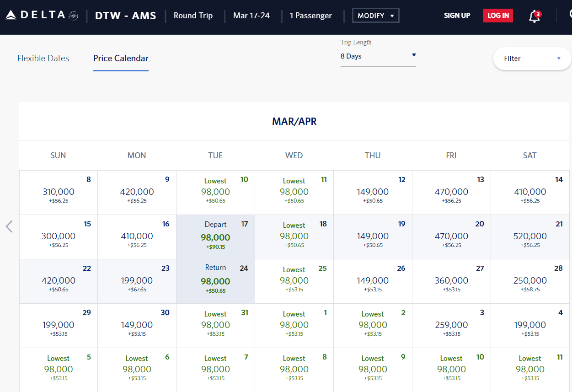Open the Filter dropdown
This screenshot has width=572, height=392.
[532, 59]
